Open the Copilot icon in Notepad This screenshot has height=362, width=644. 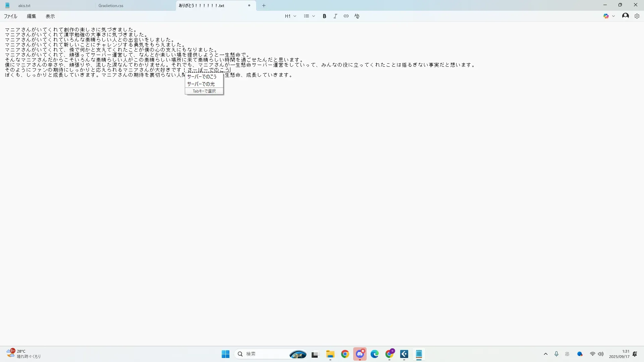point(606,16)
